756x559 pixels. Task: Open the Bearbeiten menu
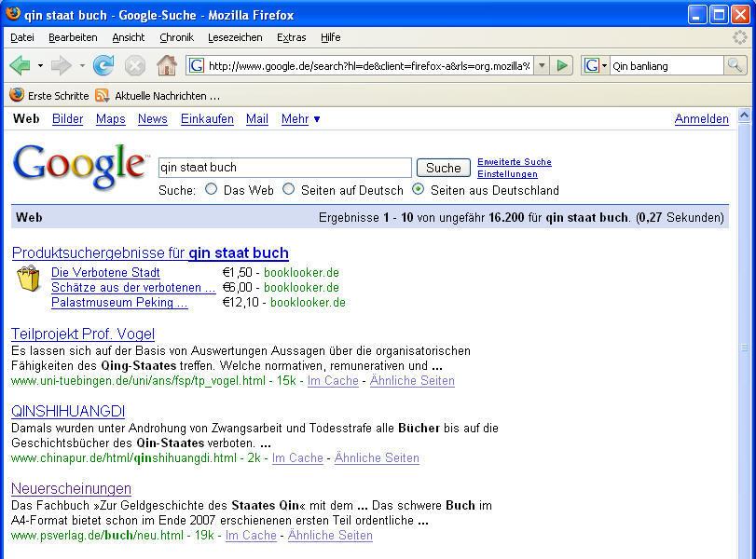click(x=73, y=37)
